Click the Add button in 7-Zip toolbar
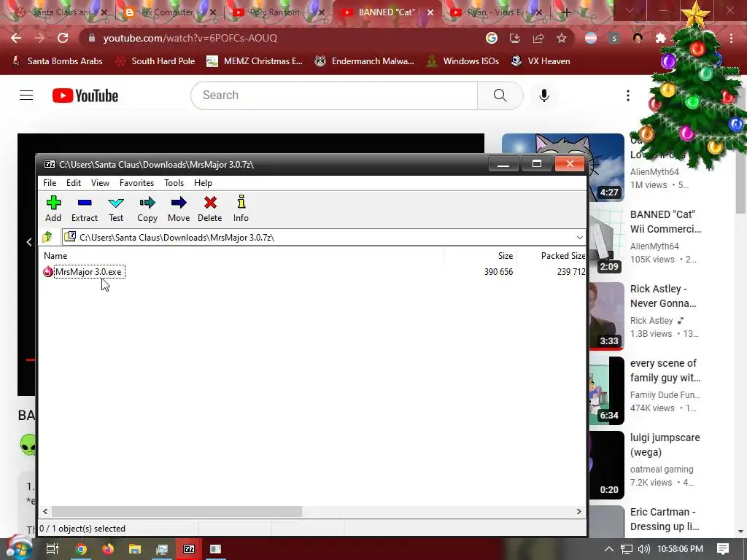The image size is (747, 560). pos(53,209)
